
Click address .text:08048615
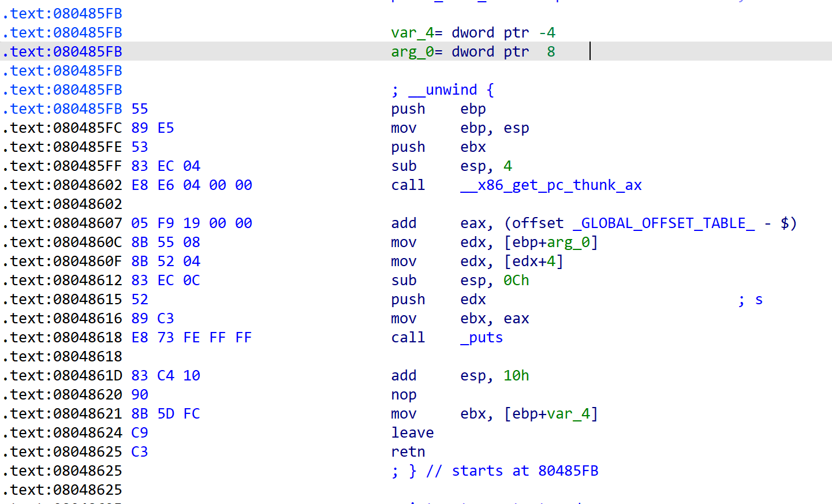point(62,299)
